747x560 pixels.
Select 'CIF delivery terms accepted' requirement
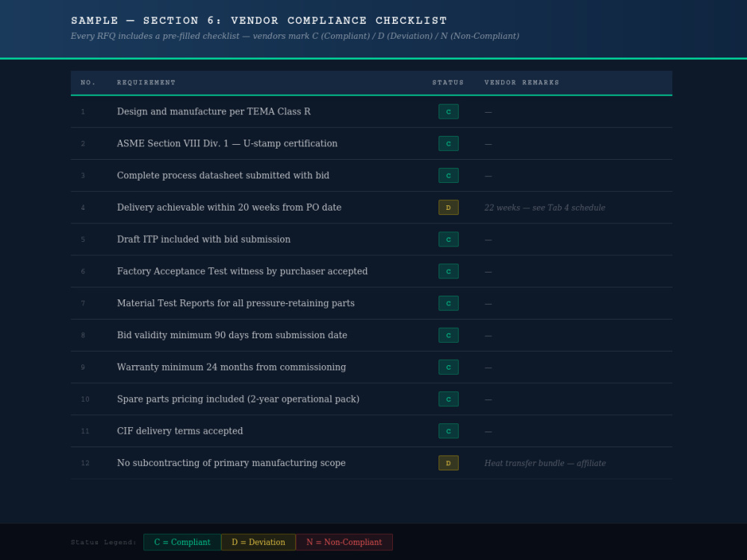pyautogui.click(x=179, y=431)
